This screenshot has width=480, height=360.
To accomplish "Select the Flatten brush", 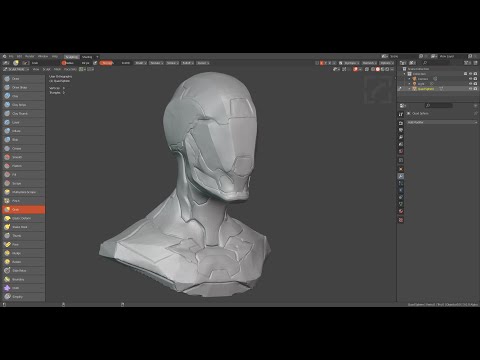I will click(23, 166).
